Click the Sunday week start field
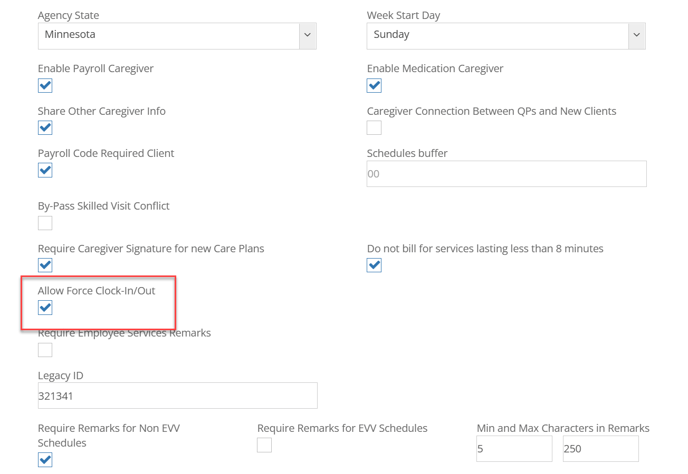688x474 pixels. tap(498, 36)
